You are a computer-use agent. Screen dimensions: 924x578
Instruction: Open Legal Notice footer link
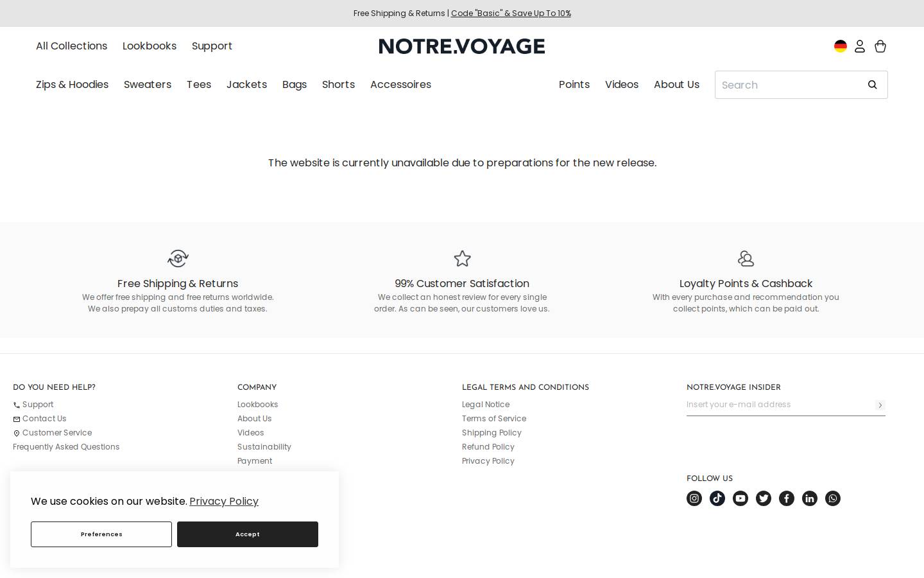(x=486, y=405)
